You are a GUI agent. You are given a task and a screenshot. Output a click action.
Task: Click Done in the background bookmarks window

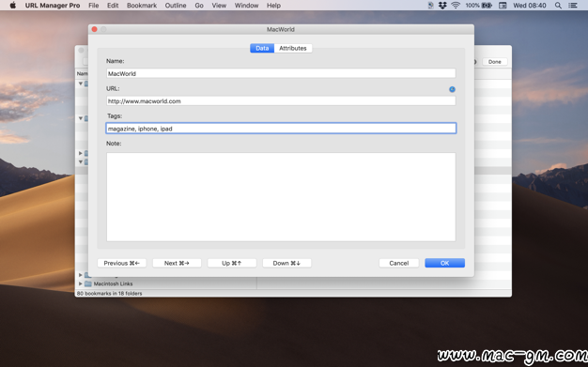coord(495,62)
